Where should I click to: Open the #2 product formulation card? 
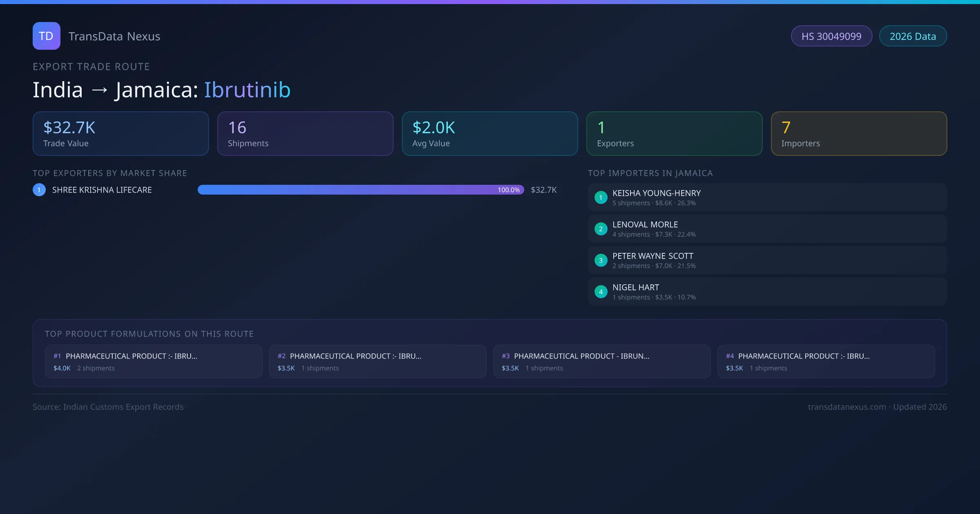click(378, 361)
